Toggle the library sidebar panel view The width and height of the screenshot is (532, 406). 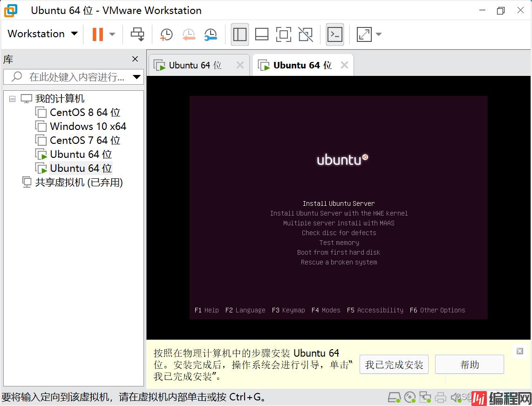pos(240,34)
